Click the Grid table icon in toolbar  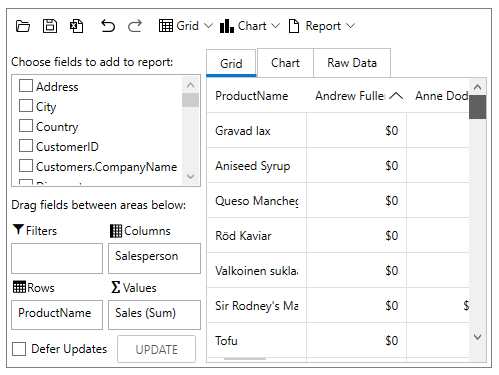click(166, 26)
